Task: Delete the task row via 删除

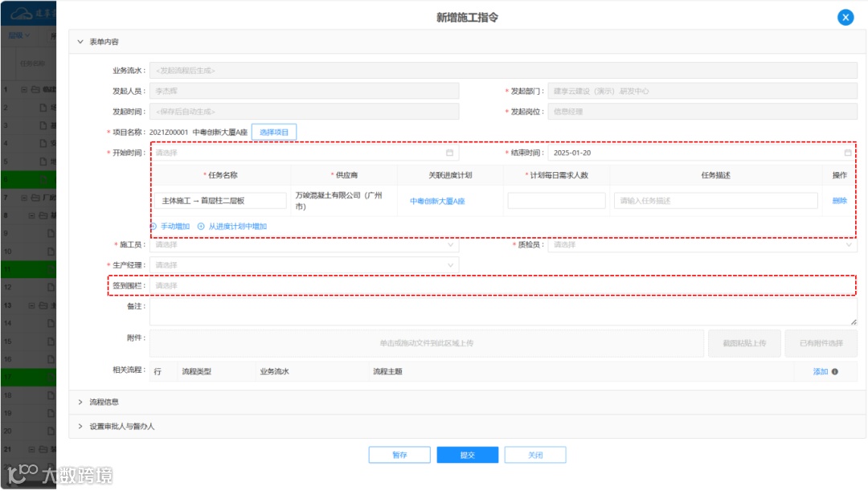Action: point(839,201)
